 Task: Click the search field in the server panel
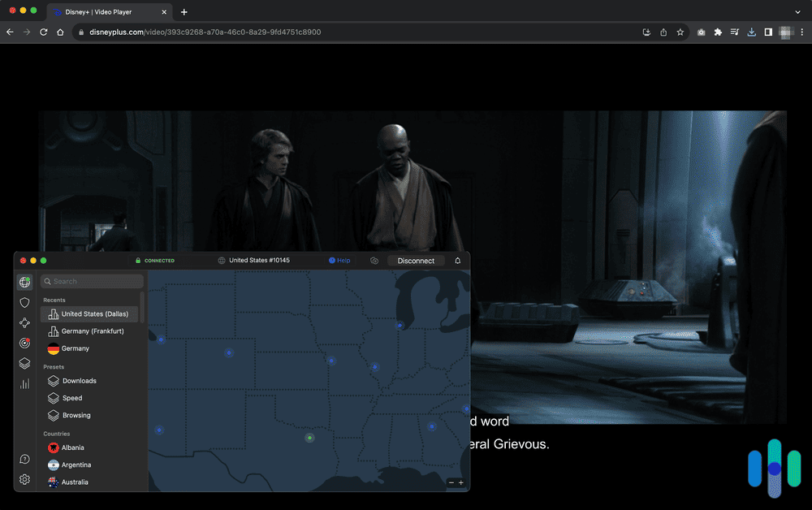[x=91, y=280]
